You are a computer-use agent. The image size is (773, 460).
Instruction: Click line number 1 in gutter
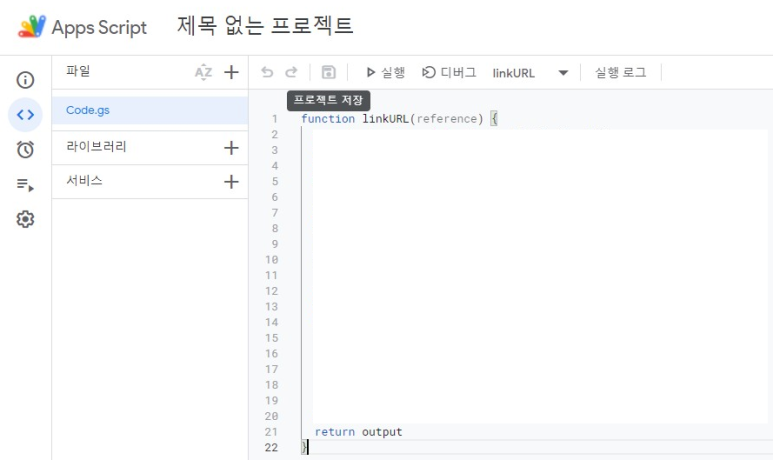pos(275,119)
